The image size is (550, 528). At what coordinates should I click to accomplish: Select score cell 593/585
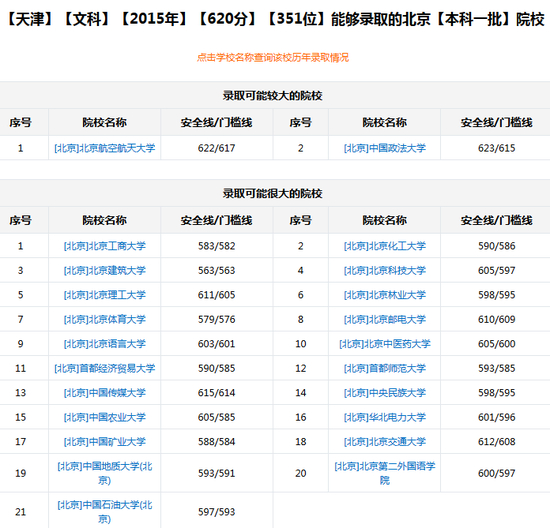[496, 368]
